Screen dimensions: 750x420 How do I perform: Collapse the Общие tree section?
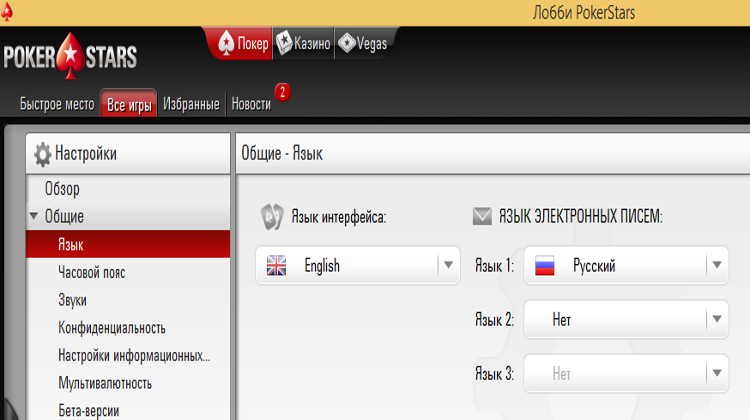[x=34, y=216]
